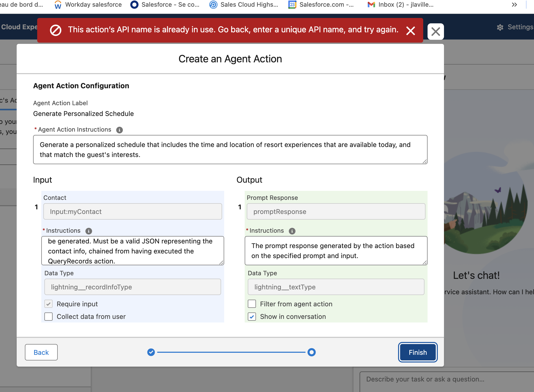This screenshot has height=392, width=534.
Task: Click the Back button
Action: pyautogui.click(x=41, y=352)
